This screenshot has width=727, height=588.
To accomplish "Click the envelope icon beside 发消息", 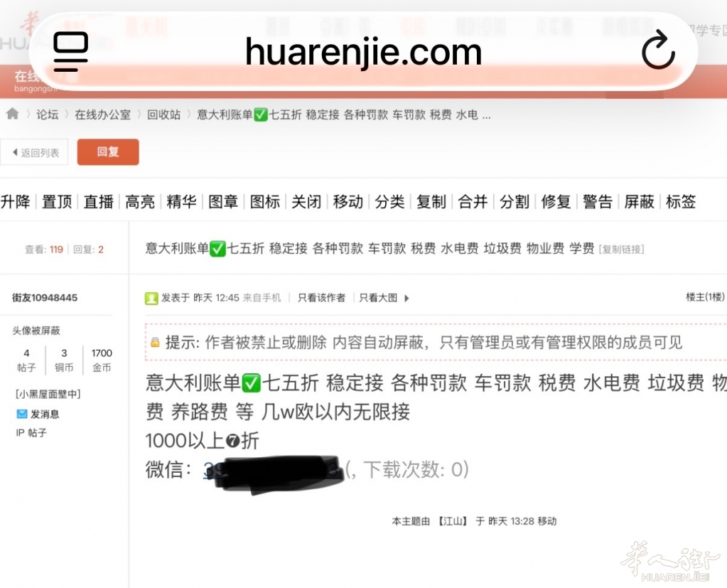I will pos(22,414).
